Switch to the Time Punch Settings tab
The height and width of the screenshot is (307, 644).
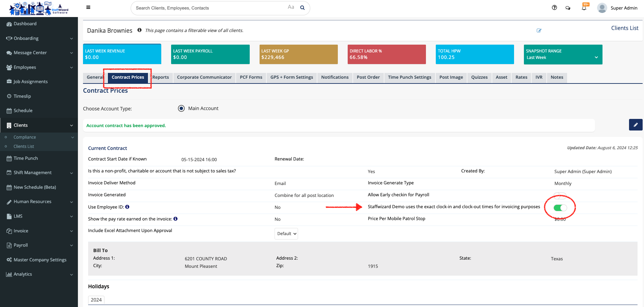pyautogui.click(x=409, y=77)
